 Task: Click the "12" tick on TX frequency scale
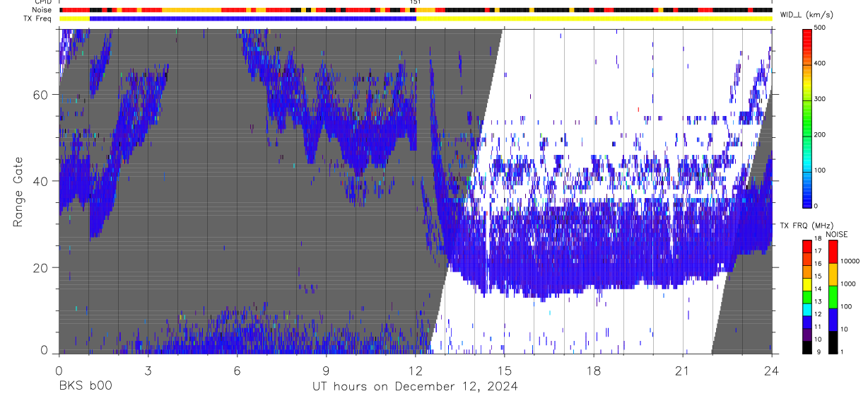(x=819, y=314)
